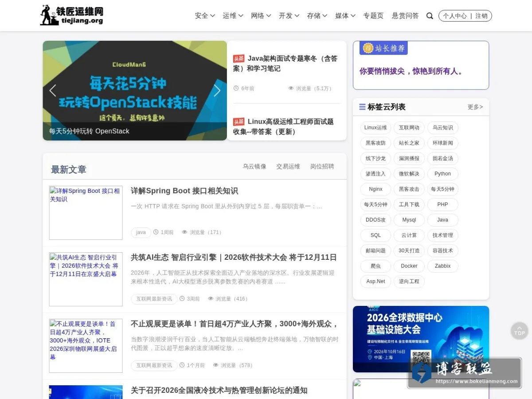Open article 详解Spring Boot 接口相关知识 title
This screenshot has width=532, height=399.
click(184, 191)
